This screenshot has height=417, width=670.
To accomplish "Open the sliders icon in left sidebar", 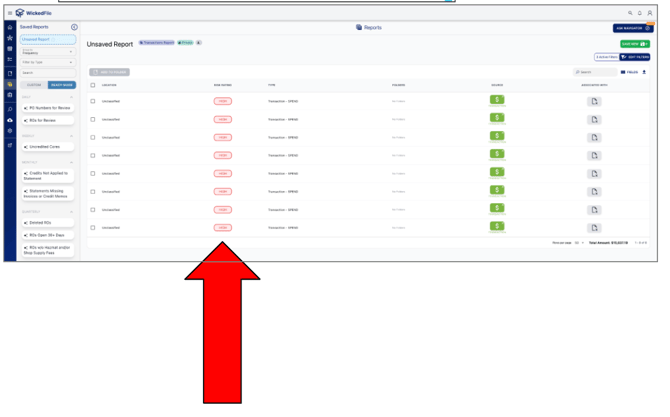I will (10, 59).
